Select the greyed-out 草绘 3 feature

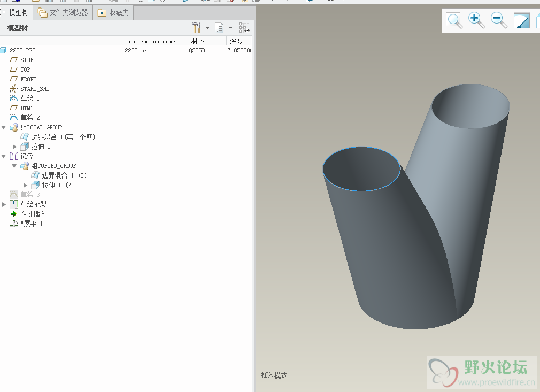29,195
